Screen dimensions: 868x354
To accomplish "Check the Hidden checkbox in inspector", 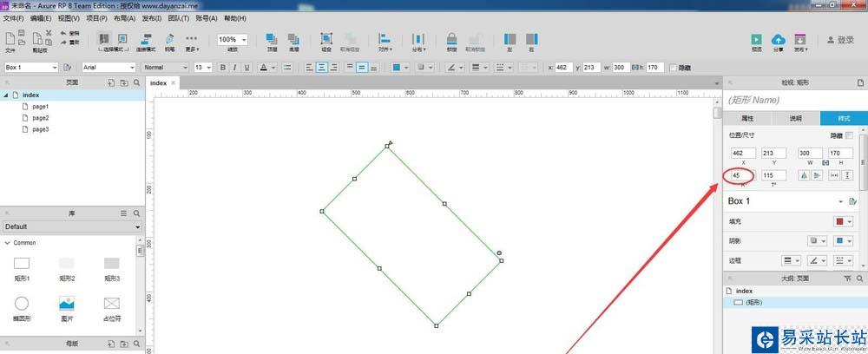I will click(x=849, y=135).
